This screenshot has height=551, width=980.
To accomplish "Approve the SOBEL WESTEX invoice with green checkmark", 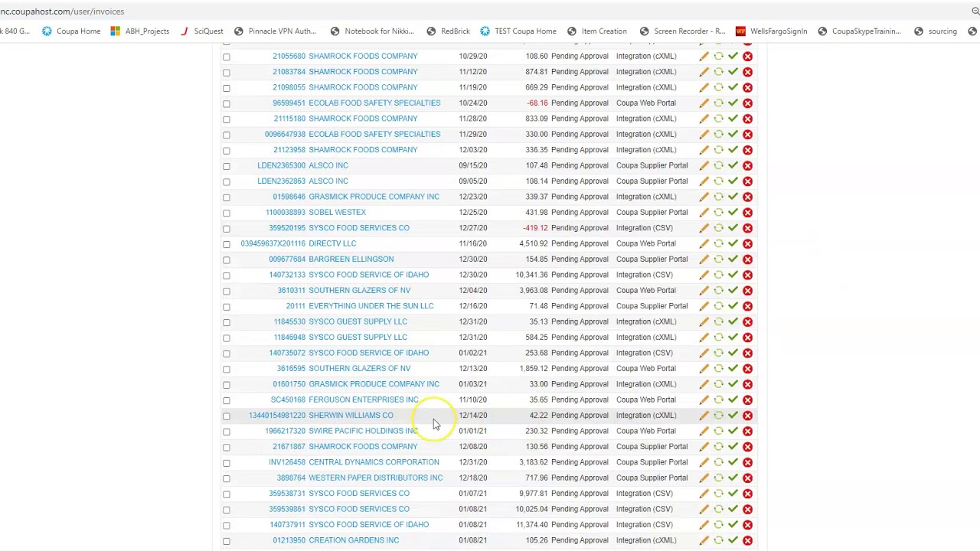I will pyautogui.click(x=733, y=212).
